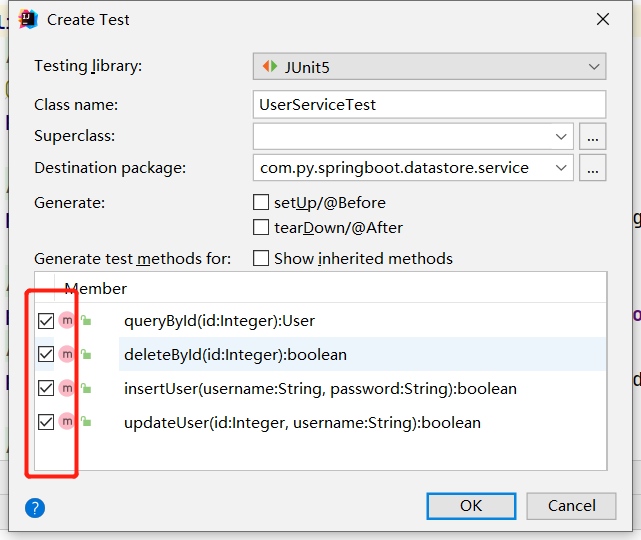Enable setUp/@Before generation
Screen dimensions: 641x540
(x=261, y=202)
